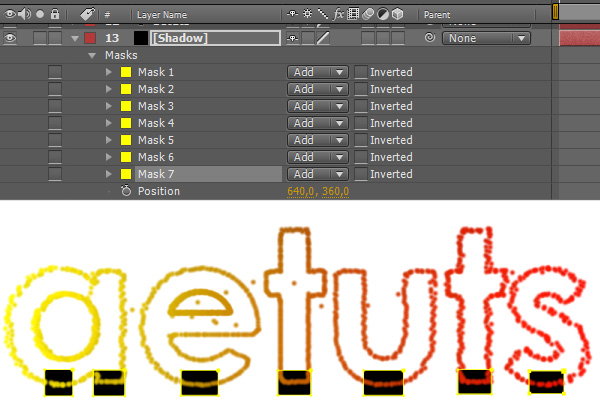Enable Inverted checkbox for Mask 6
Screen dimensions: 600x400
pos(361,157)
